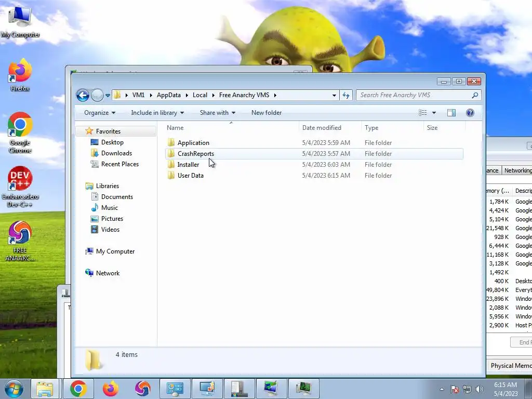Open the Organize menu
Viewport: 532px width, 399px height.
point(100,113)
